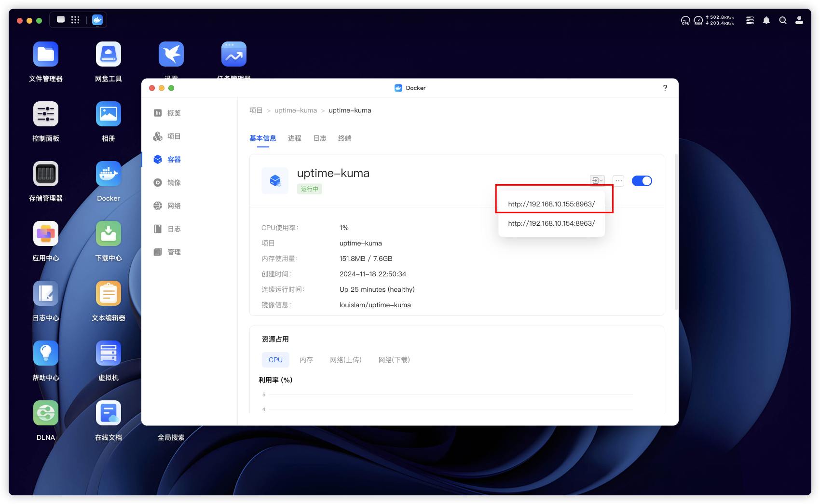Open the 下载中心 desktop icon
This screenshot has height=504, width=820.
109,233
